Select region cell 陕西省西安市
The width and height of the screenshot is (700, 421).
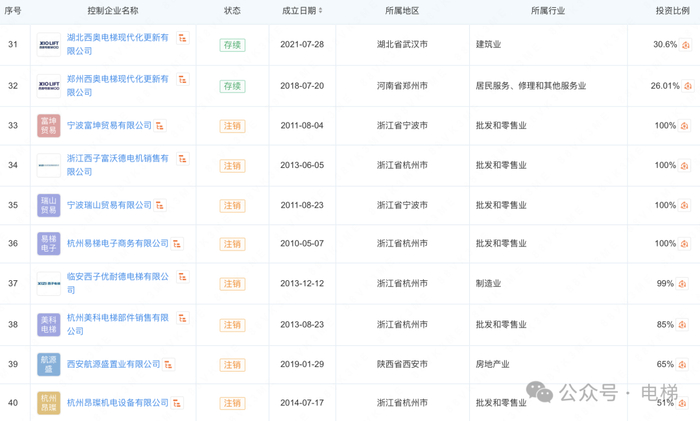point(402,364)
